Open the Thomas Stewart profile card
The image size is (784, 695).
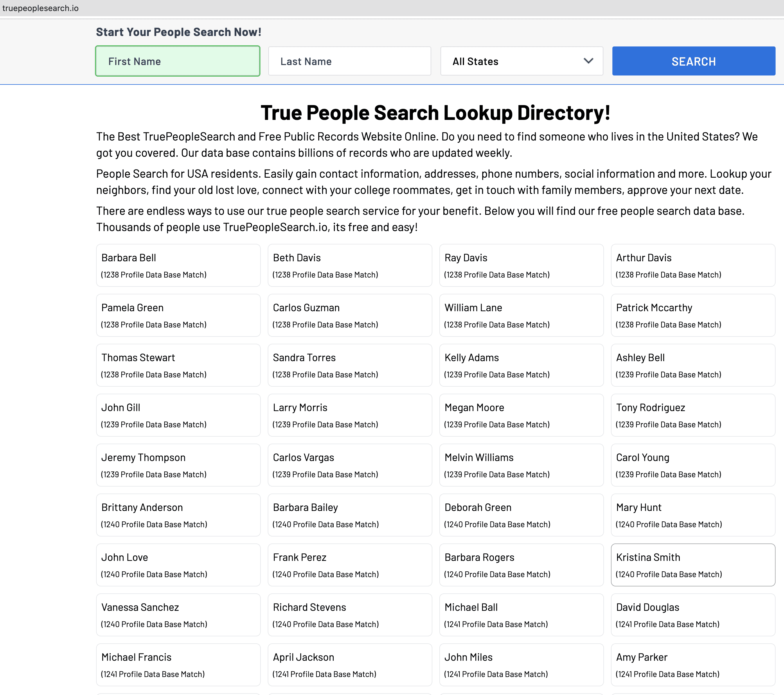178,365
